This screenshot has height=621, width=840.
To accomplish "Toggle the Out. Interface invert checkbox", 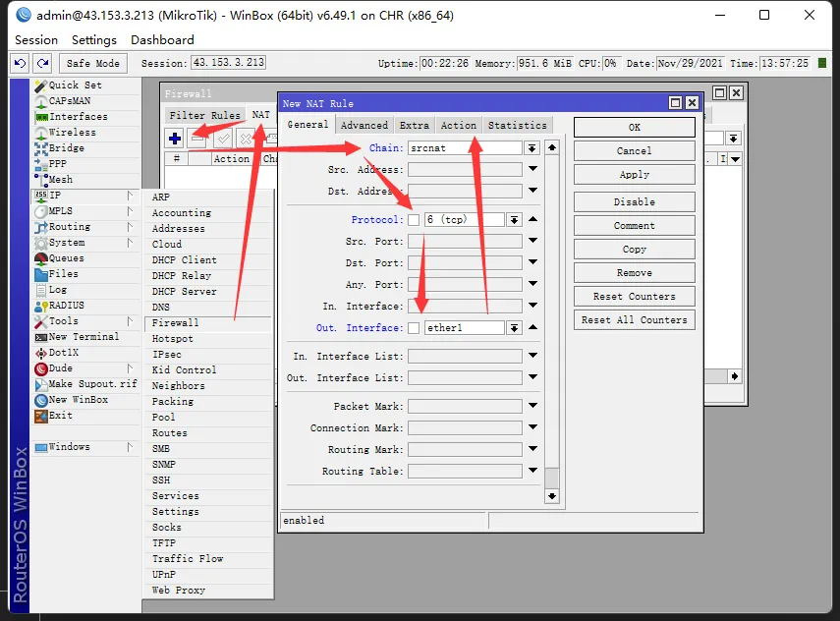I will (x=414, y=328).
